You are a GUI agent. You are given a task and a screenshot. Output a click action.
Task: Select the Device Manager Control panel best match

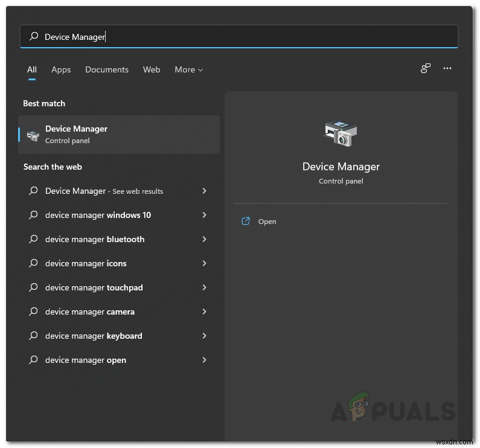[x=119, y=135]
